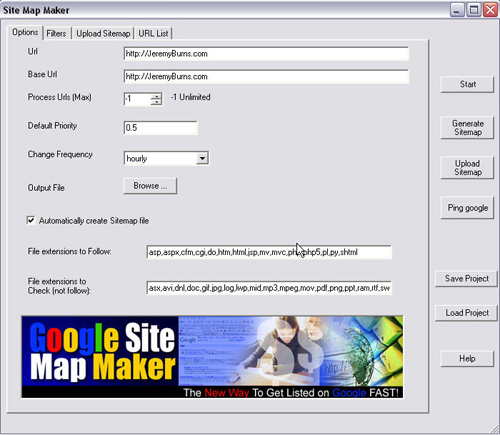Viewport: 500px width, 435px height.
Task: Click the '-1 Unlimited' hint text
Action: pos(191,97)
